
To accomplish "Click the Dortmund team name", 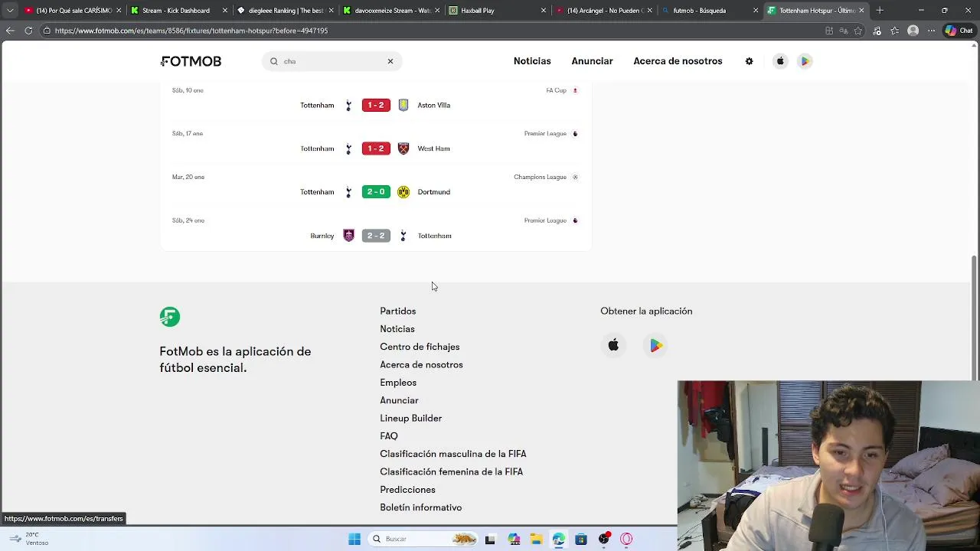I will (434, 192).
